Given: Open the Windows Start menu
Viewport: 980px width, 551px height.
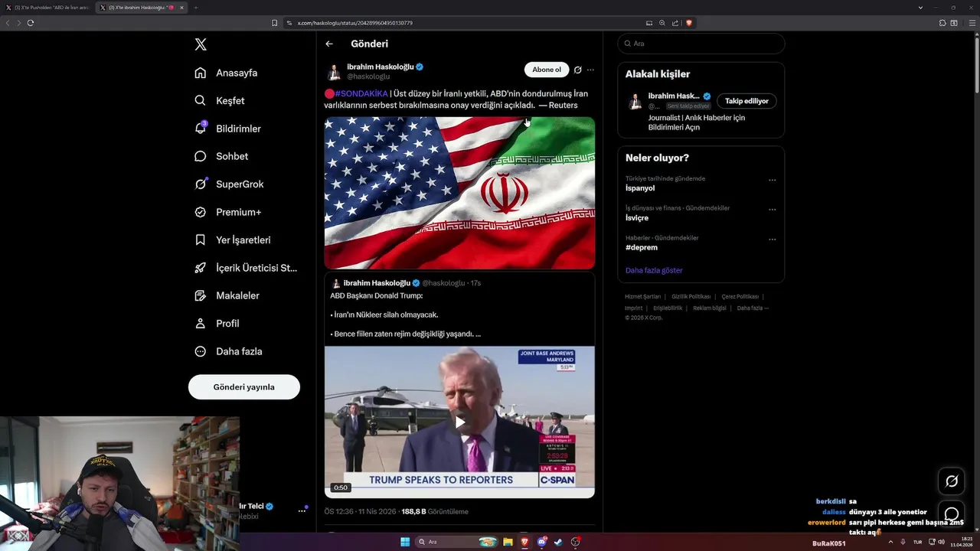Looking at the screenshot, I should point(405,542).
